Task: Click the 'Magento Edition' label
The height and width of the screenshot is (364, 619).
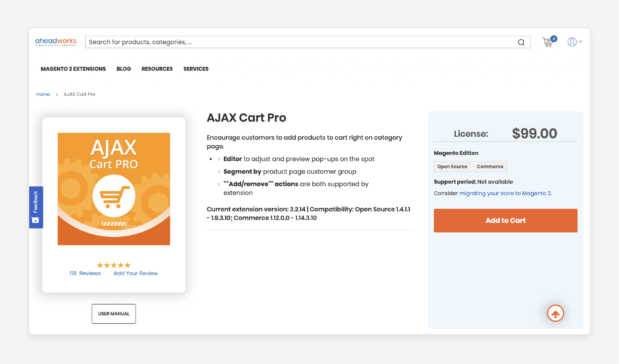Action: pyautogui.click(x=456, y=153)
